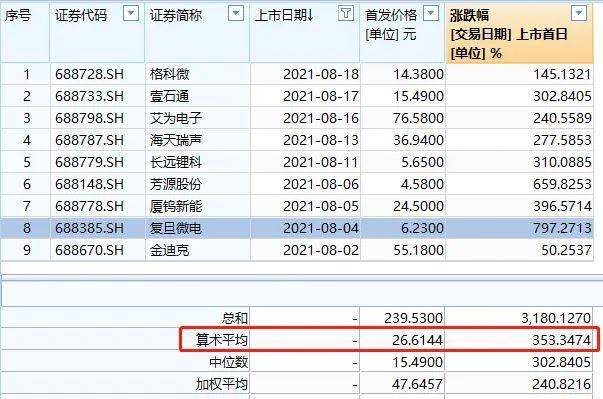Select the 加权平均 price value 47.6457

(418, 384)
